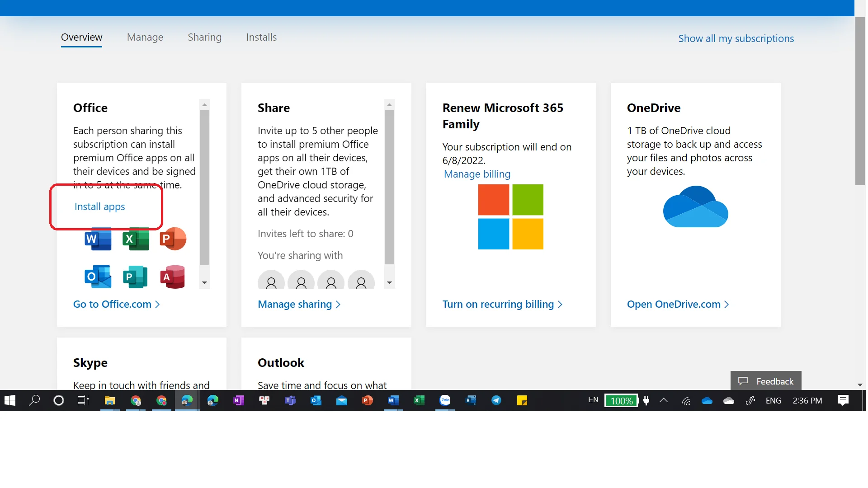Click the Access icon in the Office card
Screen dimensions: 868x488
pos(173,277)
